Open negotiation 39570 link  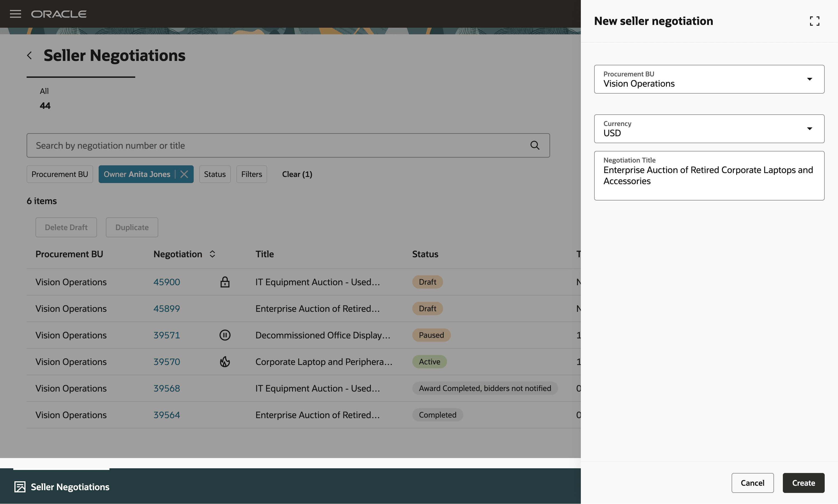(x=167, y=362)
